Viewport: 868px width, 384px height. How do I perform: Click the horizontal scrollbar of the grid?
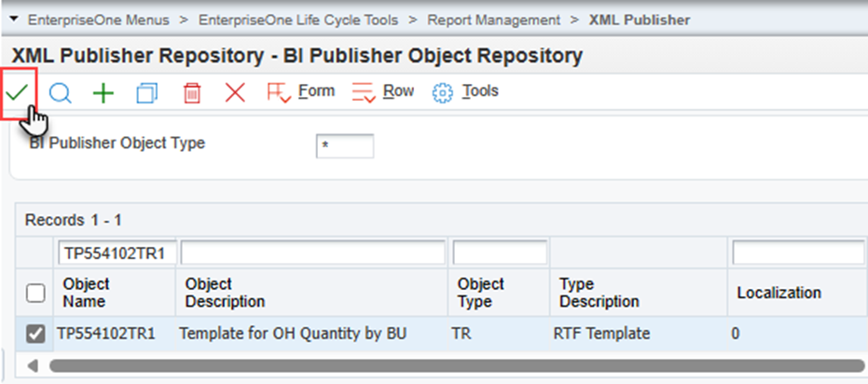click(x=457, y=365)
